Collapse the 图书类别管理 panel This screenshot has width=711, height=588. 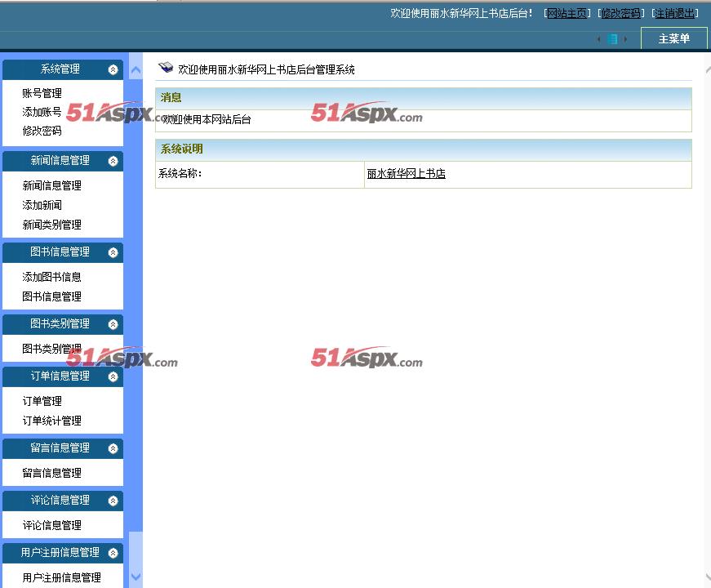coord(113,324)
